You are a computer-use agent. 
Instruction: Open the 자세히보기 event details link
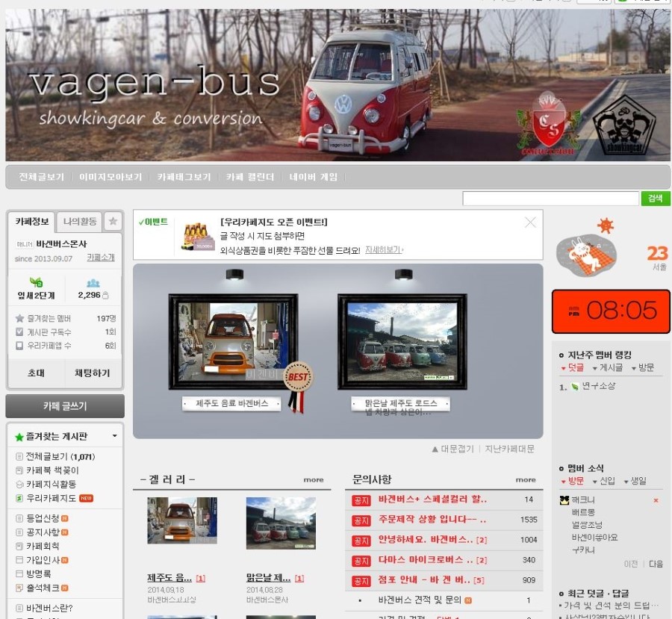tap(384, 249)
